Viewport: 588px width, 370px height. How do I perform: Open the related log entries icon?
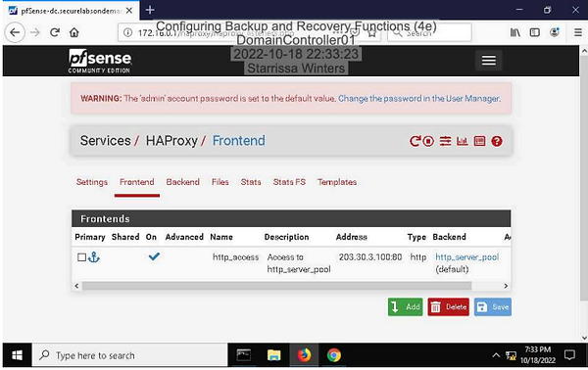tap(479, 141)
